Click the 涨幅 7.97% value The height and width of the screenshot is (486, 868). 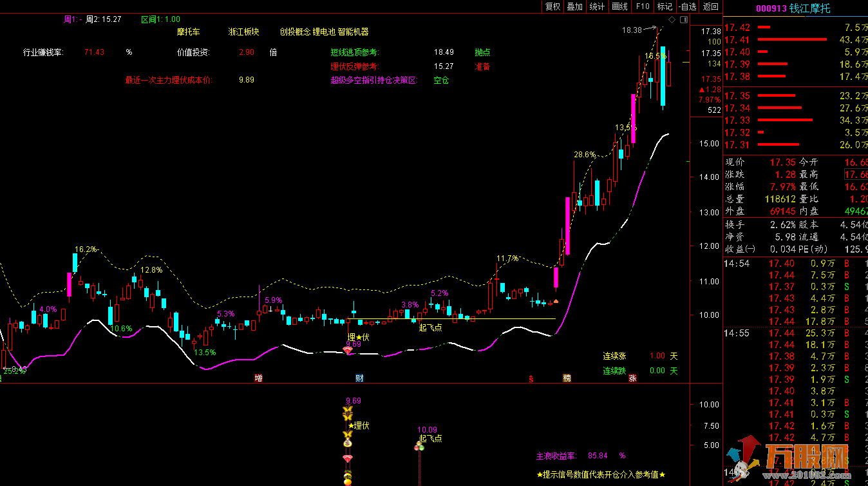782,187
